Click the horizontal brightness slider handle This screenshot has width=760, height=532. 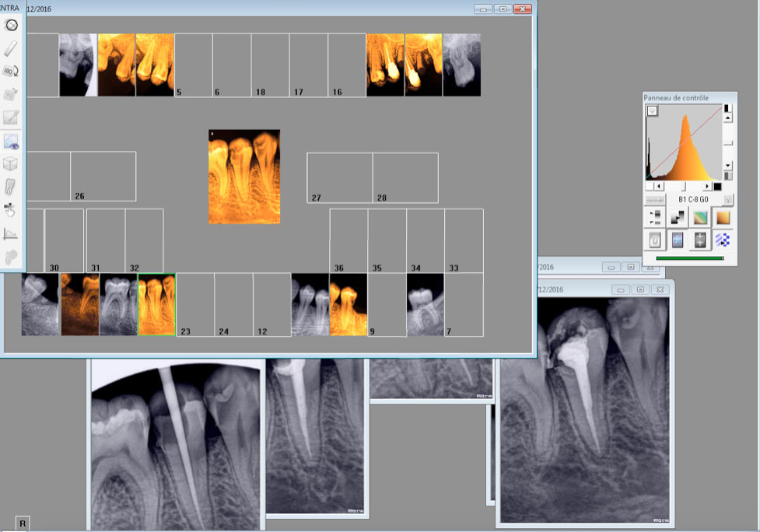point(685,187)
